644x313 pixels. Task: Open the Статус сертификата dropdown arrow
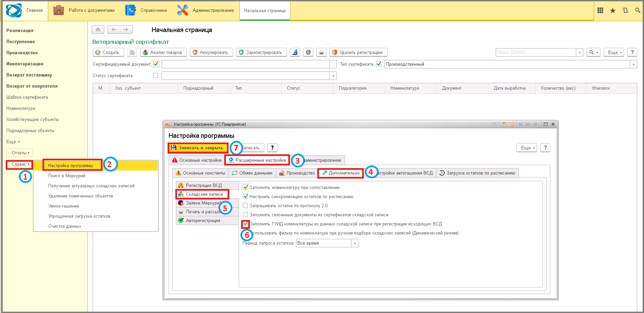[333, 76]
